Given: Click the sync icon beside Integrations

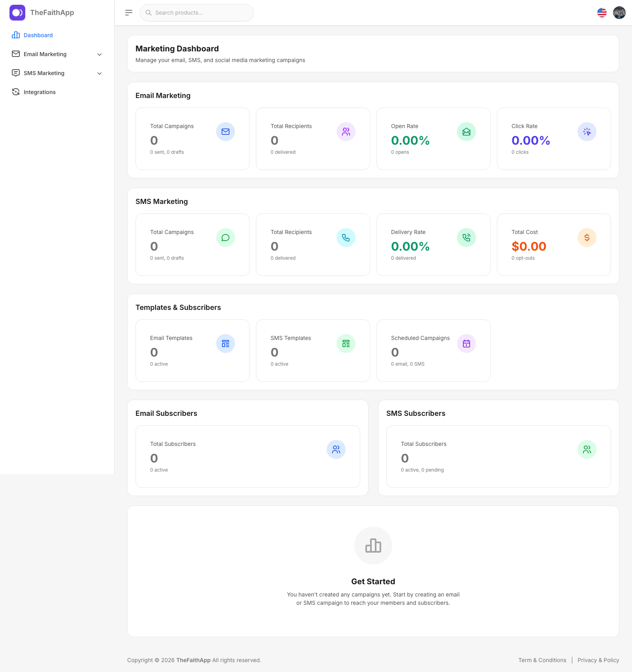Looking at the screenshot, I should tap(16, 92).
